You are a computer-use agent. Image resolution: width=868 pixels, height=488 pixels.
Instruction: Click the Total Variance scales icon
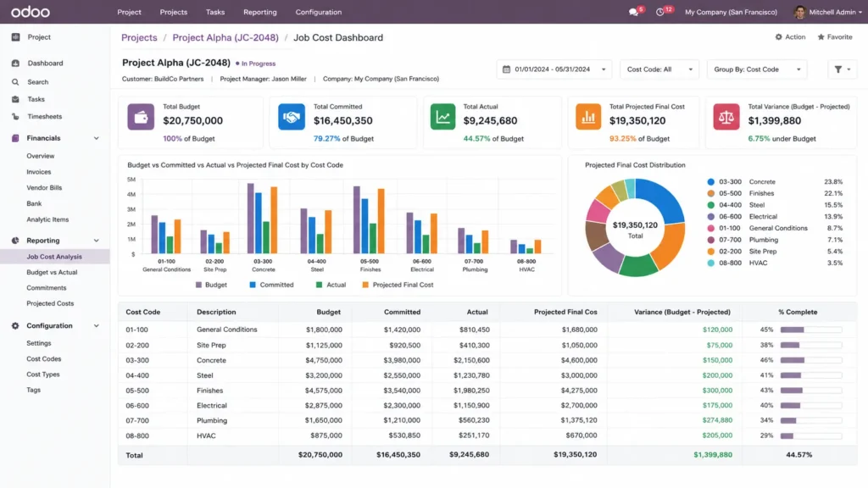click(x=726, y=117)
